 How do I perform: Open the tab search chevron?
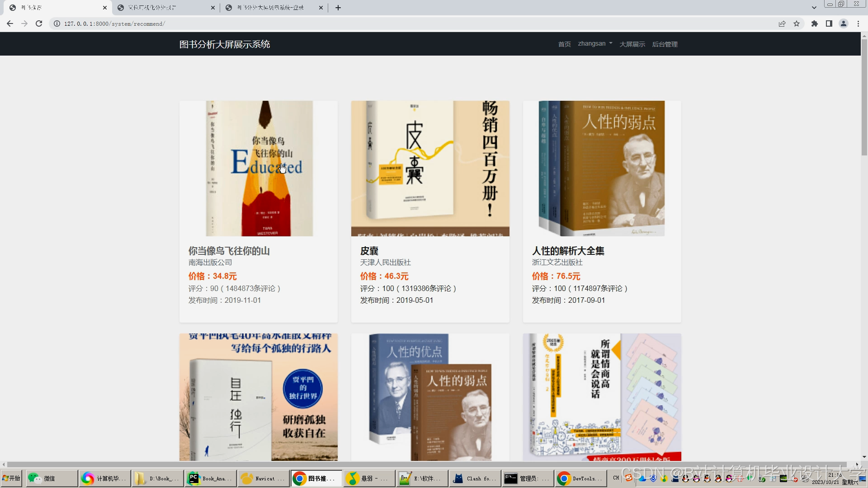pos(814,8)
